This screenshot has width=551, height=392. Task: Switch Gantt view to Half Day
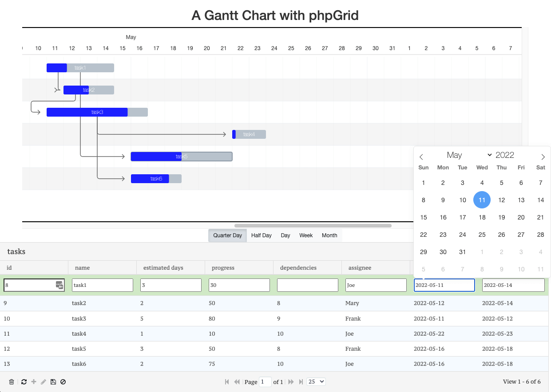[x=261, y=235]
